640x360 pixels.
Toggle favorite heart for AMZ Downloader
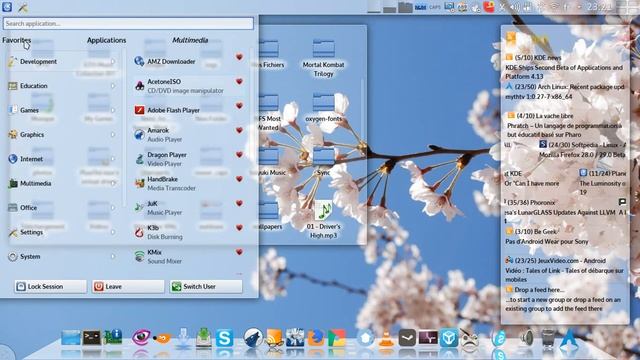pyautogui.click(x=240, y=58)
